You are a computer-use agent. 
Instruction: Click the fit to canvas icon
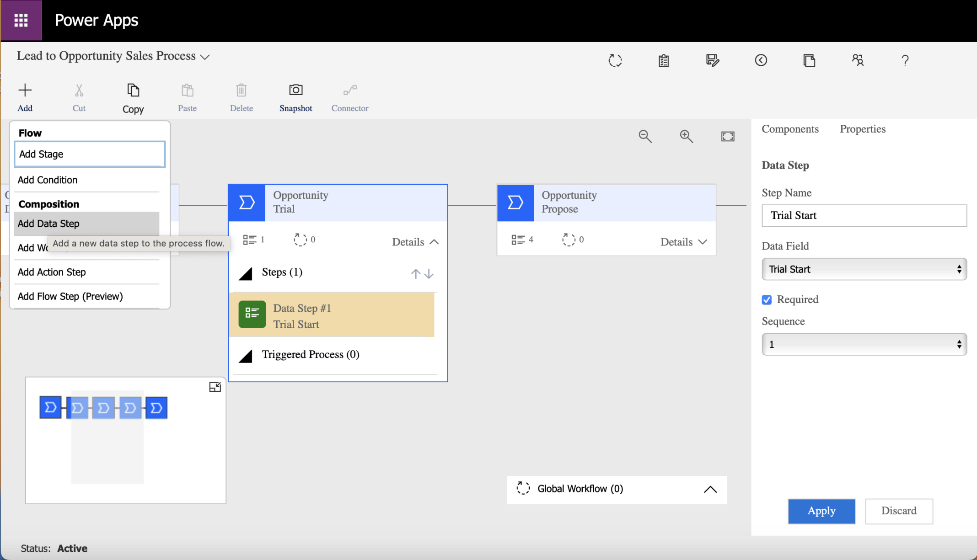(727, 136)
